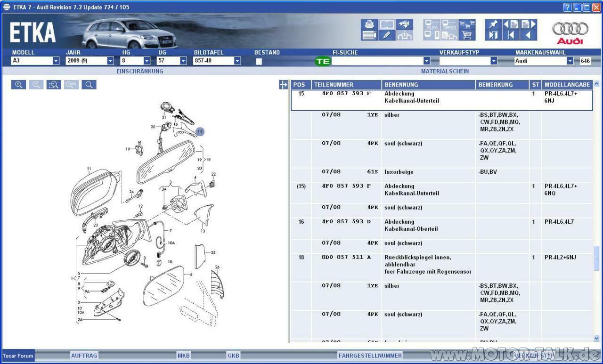Open the Bildtafel 857-40 dropdown
The width and height of the screenshot is (603, 364).
[x=237, y=61]
